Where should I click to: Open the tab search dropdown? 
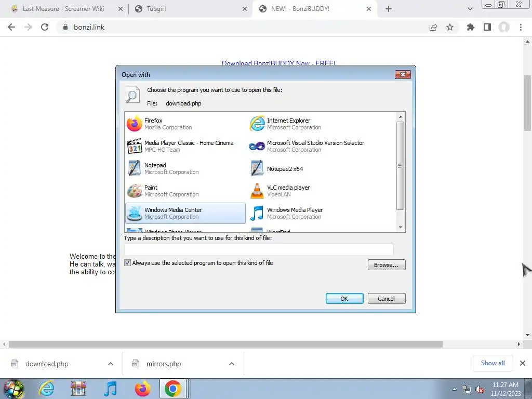point(470,9)
